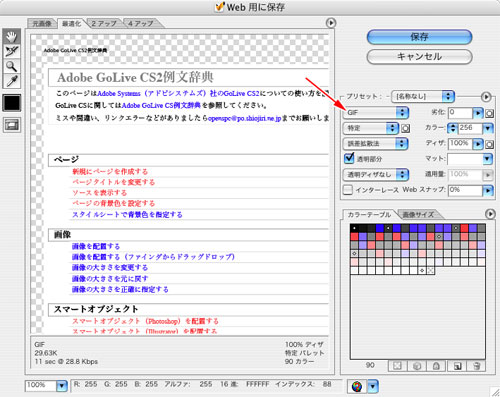Open the GIF file format dropdown
This screenshot has height=397, width=500.
pyautogui.click(x=376, y=113)
